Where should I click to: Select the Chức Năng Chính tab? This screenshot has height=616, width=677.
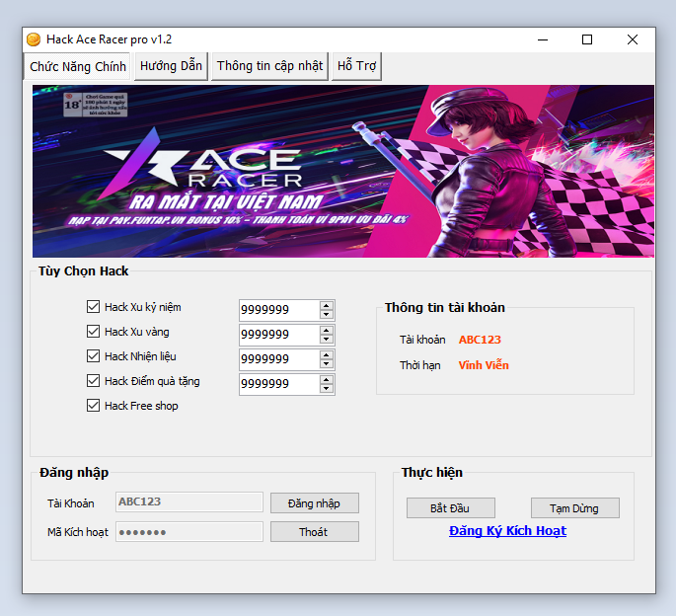tap(78, 66)
